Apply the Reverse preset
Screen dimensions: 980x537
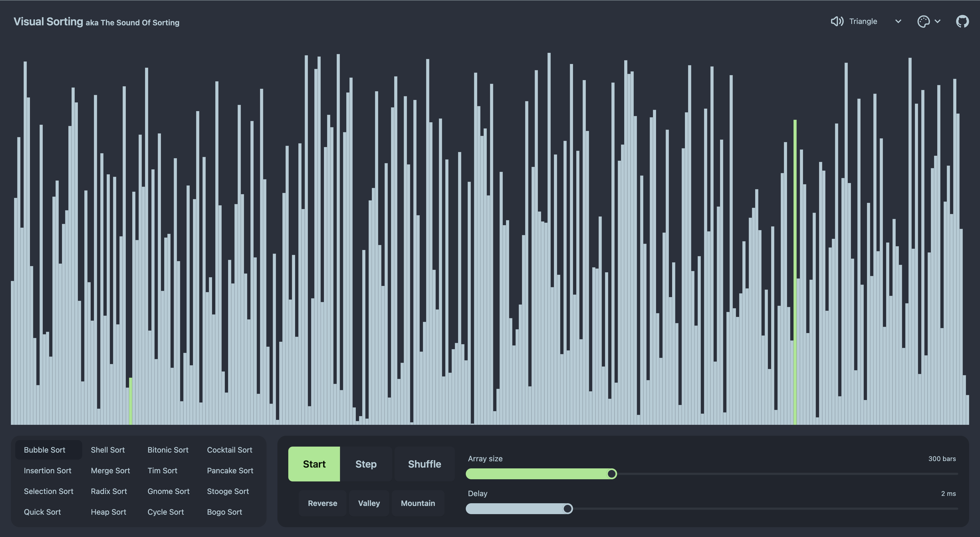point(322,503)
